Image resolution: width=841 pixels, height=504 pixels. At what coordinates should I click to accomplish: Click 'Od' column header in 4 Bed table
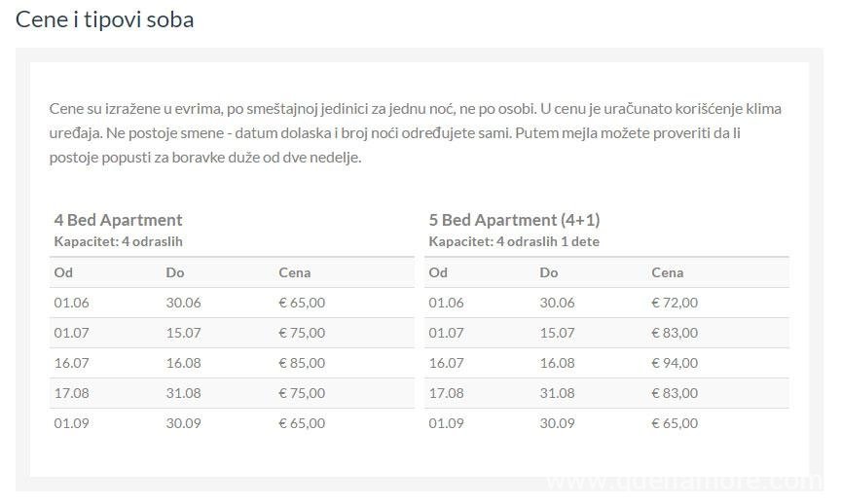tap(63, 272)
